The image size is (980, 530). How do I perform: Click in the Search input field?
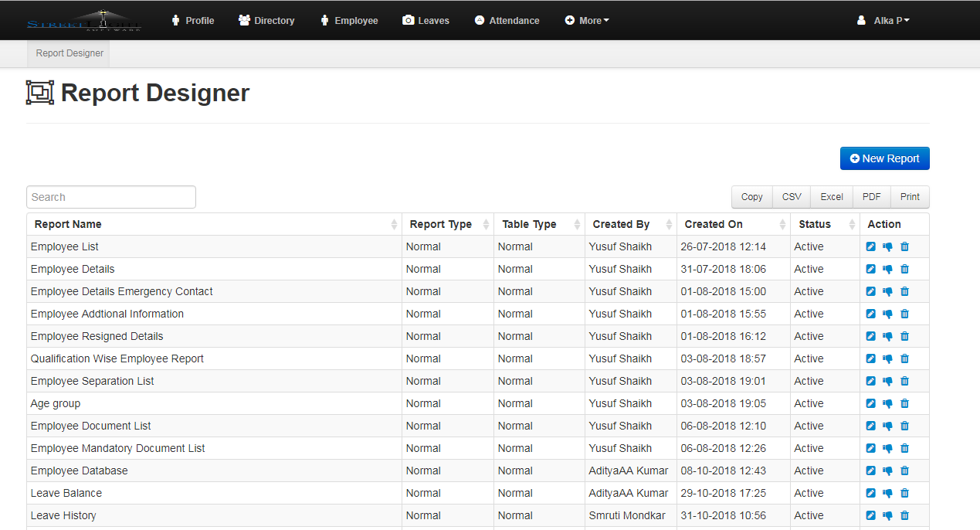[x=111, y=197]
